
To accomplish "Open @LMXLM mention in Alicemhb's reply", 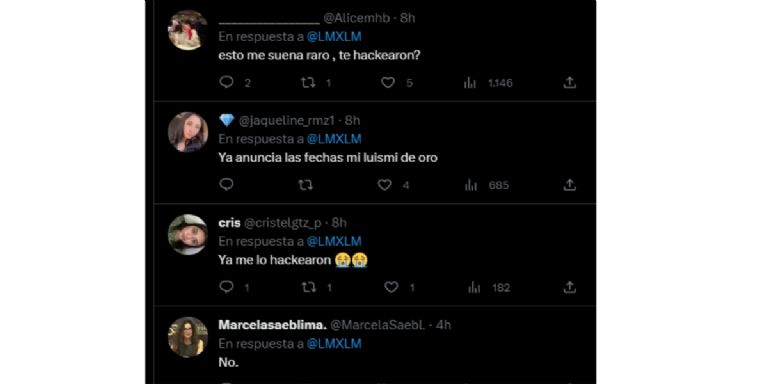I will coord(334,37).
